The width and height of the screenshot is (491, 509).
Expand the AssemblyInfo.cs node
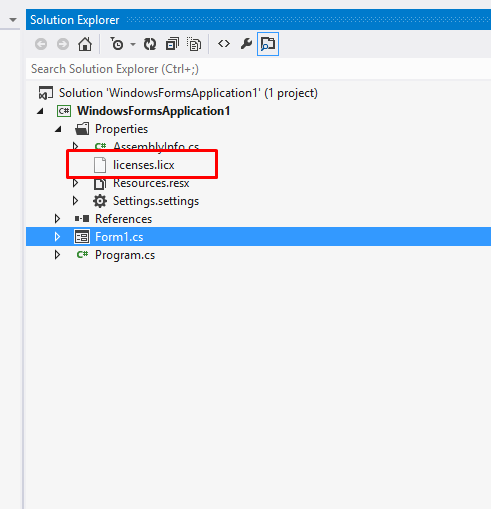[x=76, y=146]
